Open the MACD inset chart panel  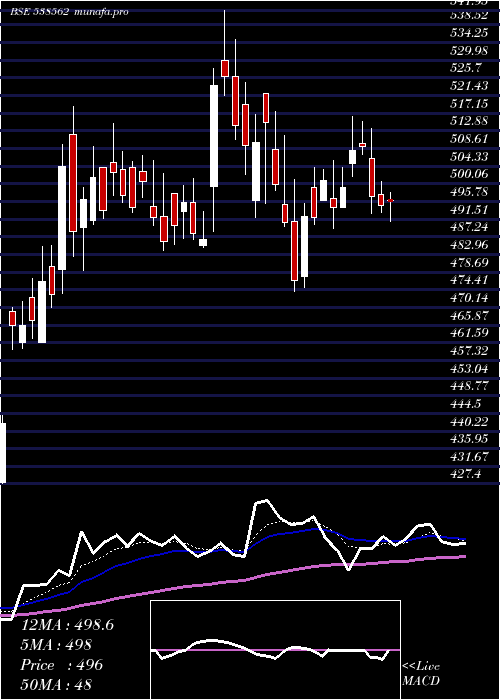coord(275,650)
